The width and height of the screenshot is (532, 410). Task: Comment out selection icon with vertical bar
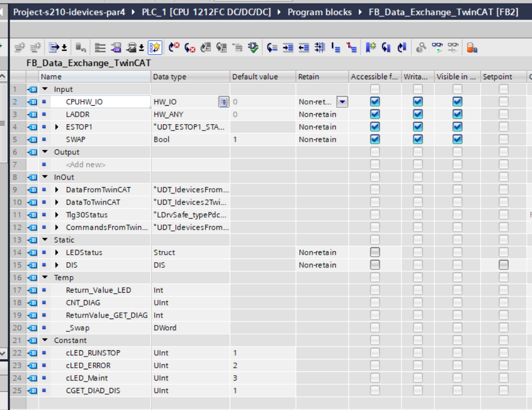[x=336, y=48]
